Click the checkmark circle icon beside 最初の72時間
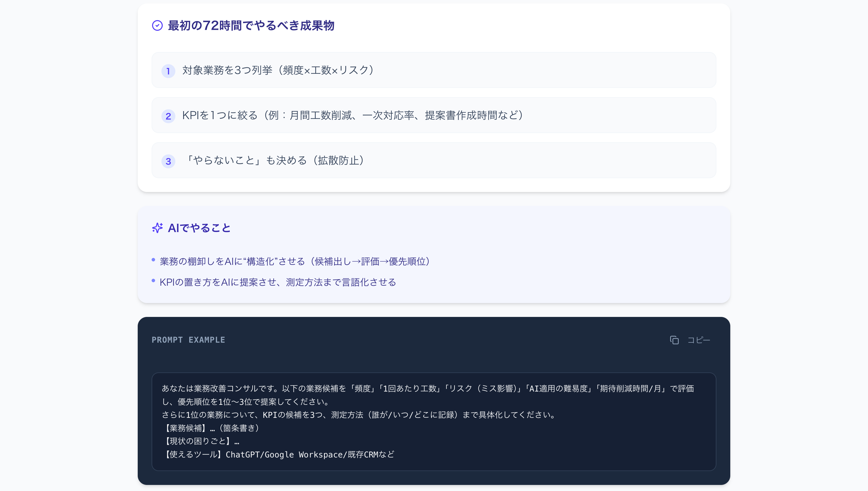This screenshot has width=868, height=491. point(157,26)
